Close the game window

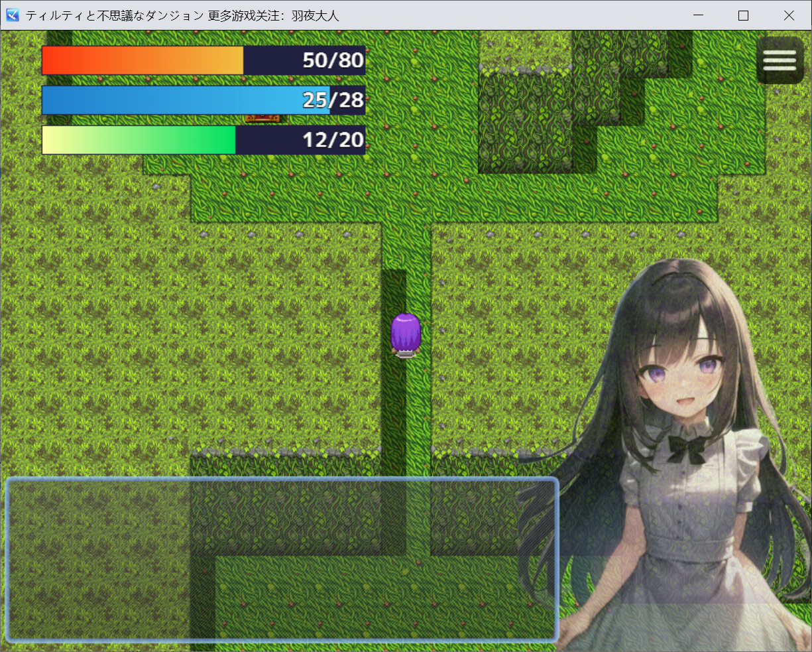(789, 15)
